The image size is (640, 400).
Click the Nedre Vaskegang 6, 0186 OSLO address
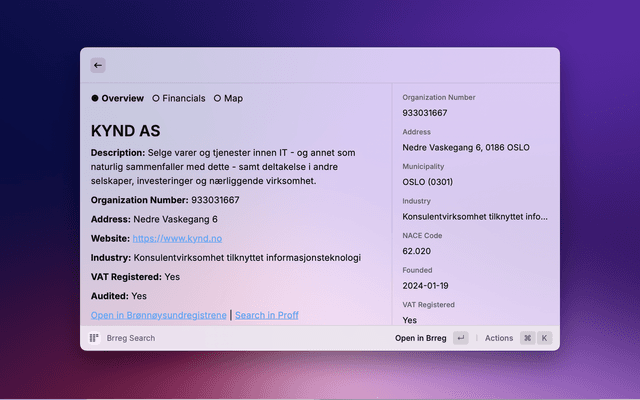pyautogui.click(x=466, y=147)
